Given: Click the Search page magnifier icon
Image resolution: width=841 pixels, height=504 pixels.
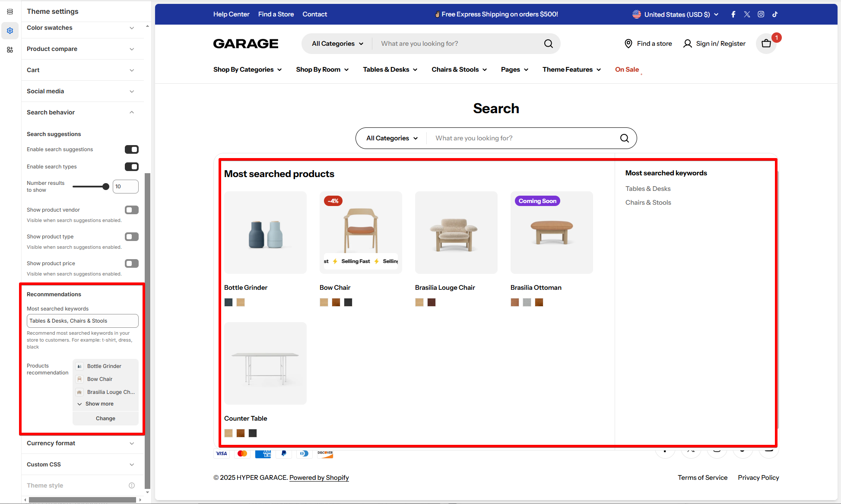Looking at the screenshot, I should point(624,138).
